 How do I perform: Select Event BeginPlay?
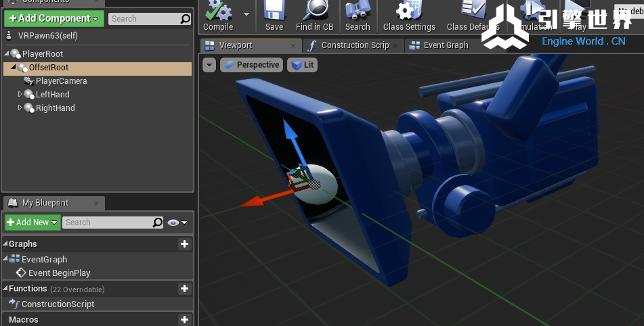pos(59,273)
